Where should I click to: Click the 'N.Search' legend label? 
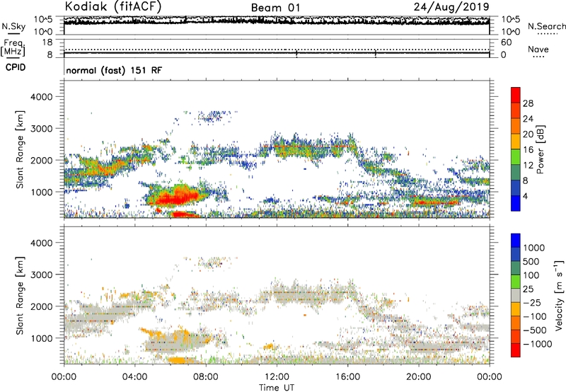(546, 26)
